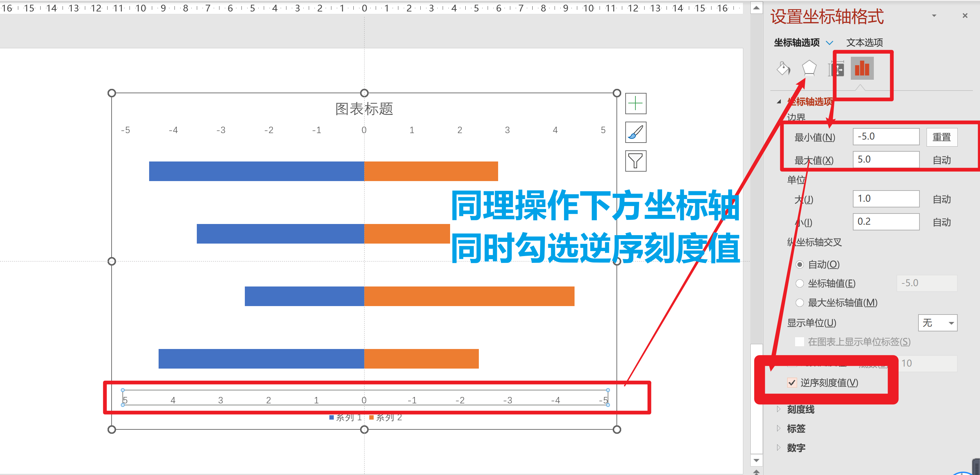The image size is (980, 475).
Task: Click the Chart Elements plus button
Action: coord(636,103)
